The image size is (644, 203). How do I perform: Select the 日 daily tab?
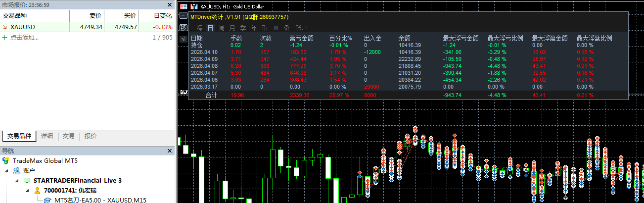point(211,28)
